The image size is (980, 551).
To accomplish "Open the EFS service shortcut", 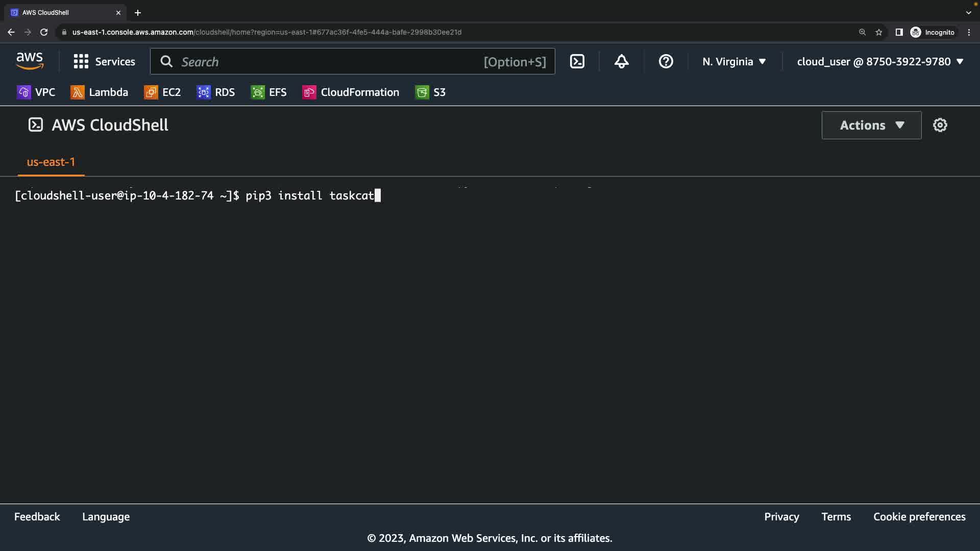I will point(268,92).
